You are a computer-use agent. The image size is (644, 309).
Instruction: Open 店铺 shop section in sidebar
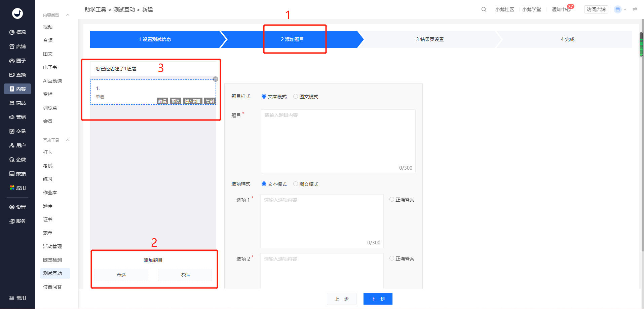tap(17, 46)
